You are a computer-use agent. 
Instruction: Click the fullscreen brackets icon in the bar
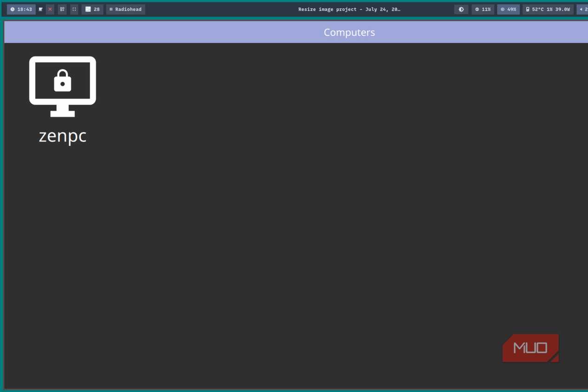74,9
